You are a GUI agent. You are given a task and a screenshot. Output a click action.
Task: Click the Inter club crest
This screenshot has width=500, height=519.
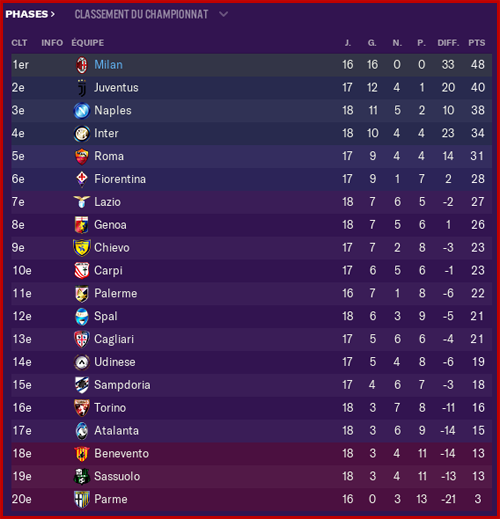82,134
